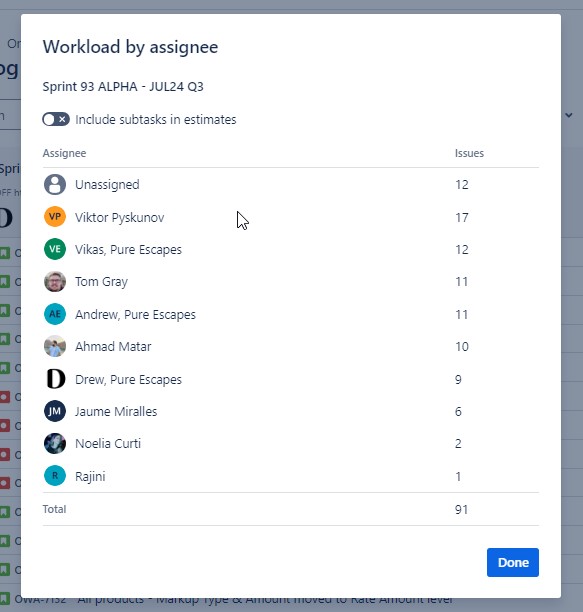Click the AE avatar for Andrew
Image resolution: width=583 pixels, height=612 pixels.
point(55,314)
